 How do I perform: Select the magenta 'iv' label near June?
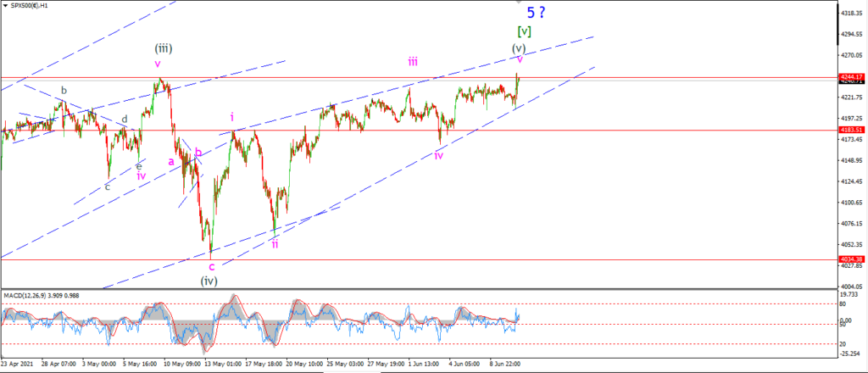coord(438,155)
